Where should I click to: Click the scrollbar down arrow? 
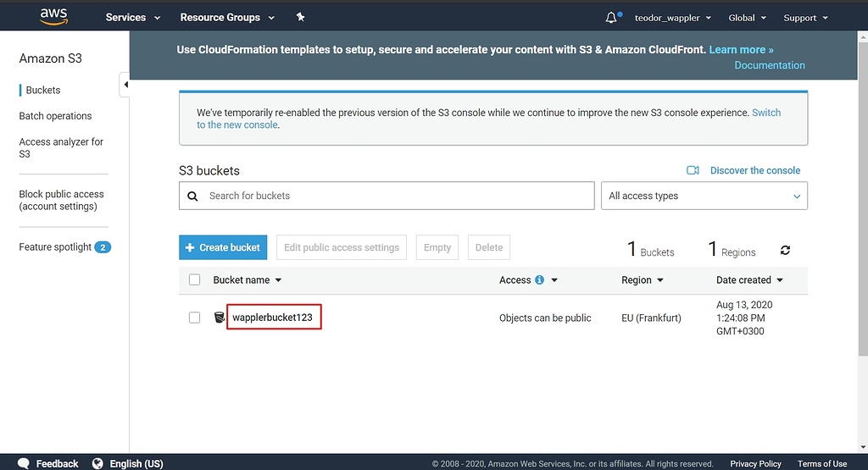click(x=863, y=447)
